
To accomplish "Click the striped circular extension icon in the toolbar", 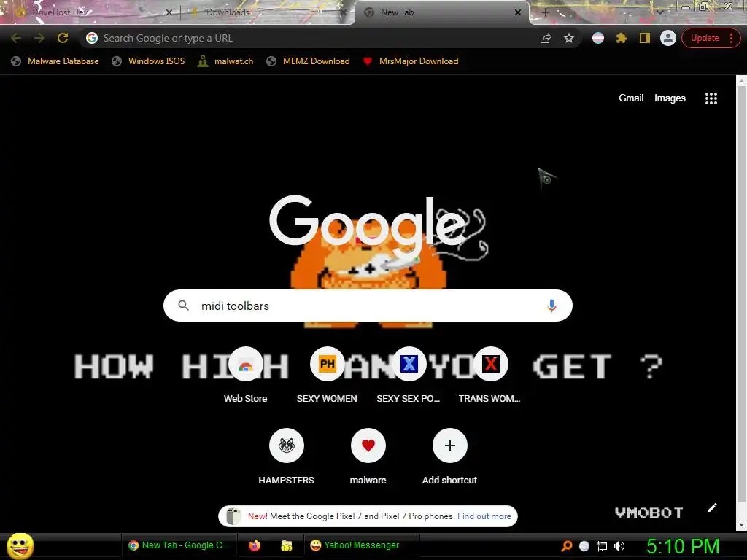I will click(598, 38).
